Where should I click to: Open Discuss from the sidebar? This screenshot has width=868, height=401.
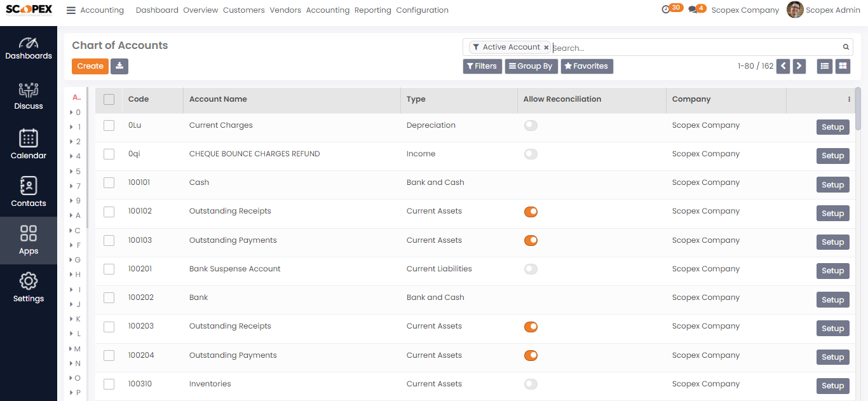click(29, 96)
